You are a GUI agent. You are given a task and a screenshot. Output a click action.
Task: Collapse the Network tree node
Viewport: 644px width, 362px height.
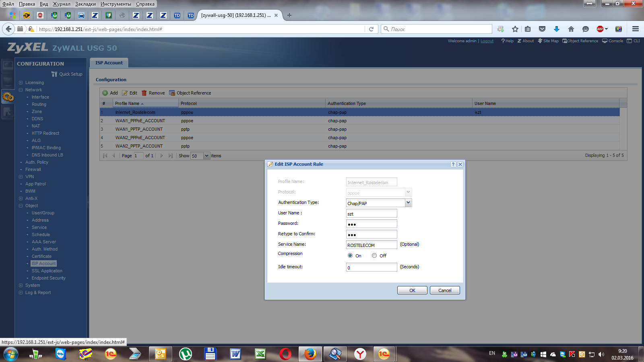point(21,90)
